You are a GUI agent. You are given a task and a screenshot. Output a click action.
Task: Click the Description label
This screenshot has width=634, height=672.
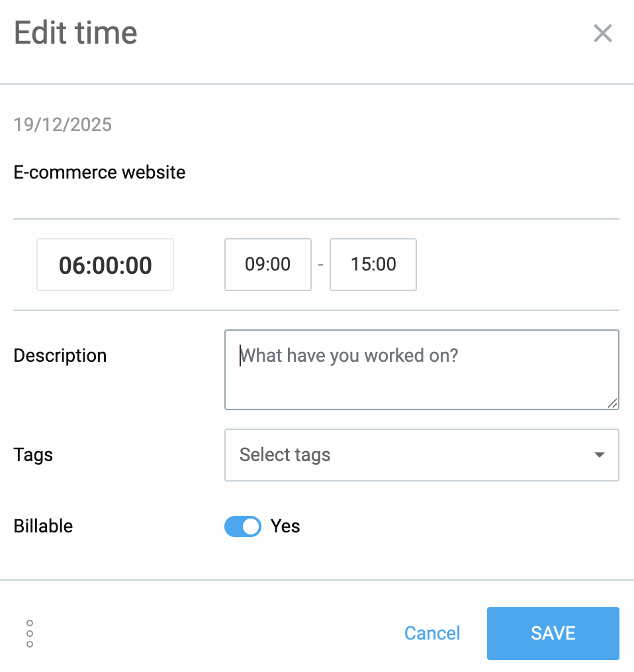pyautogui.click(x=60, y=355)
